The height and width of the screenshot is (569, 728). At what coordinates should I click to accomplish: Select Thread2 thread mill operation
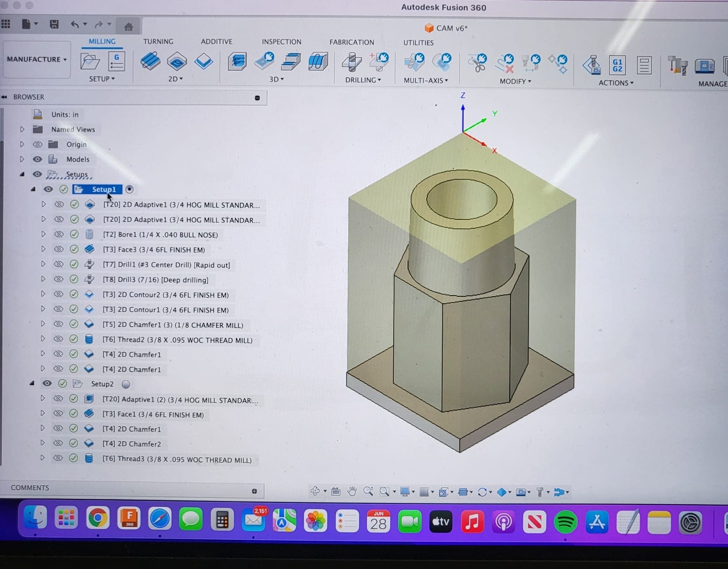[x=177, y=340]
